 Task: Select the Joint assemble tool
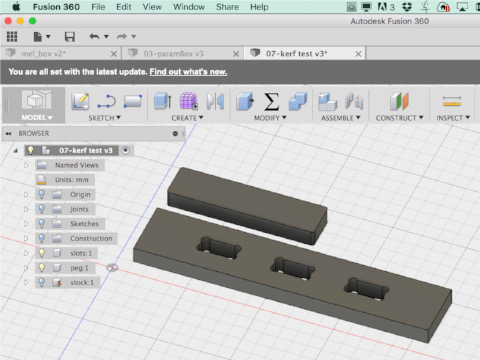tap(354, 101)
